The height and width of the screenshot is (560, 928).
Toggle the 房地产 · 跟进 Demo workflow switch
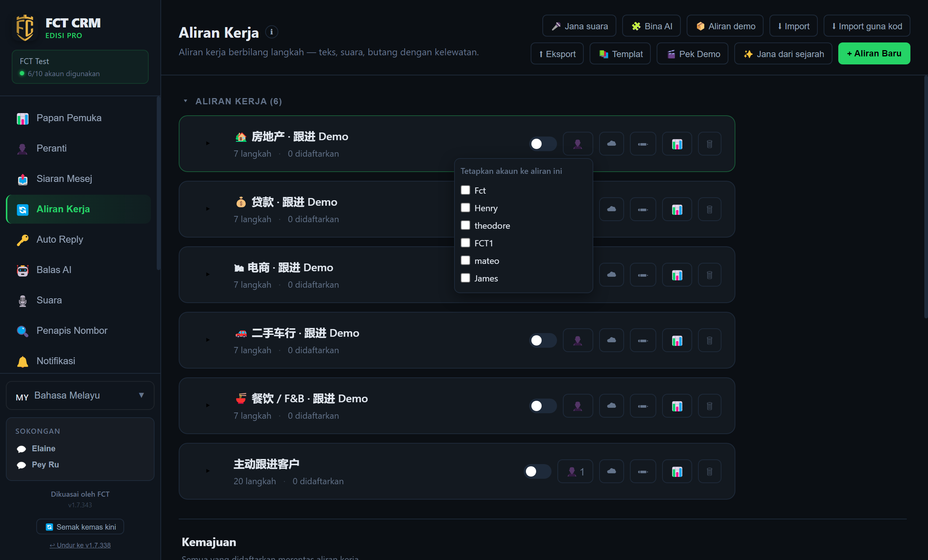pyautogui.click(x=543, y=144)
